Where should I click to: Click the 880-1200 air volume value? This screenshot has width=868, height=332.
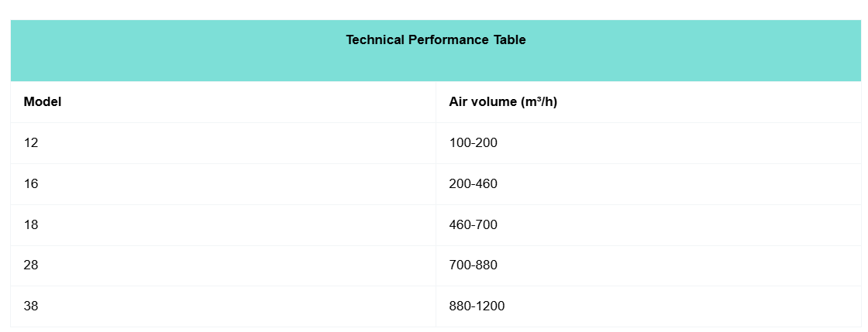[x=477, y=306]
